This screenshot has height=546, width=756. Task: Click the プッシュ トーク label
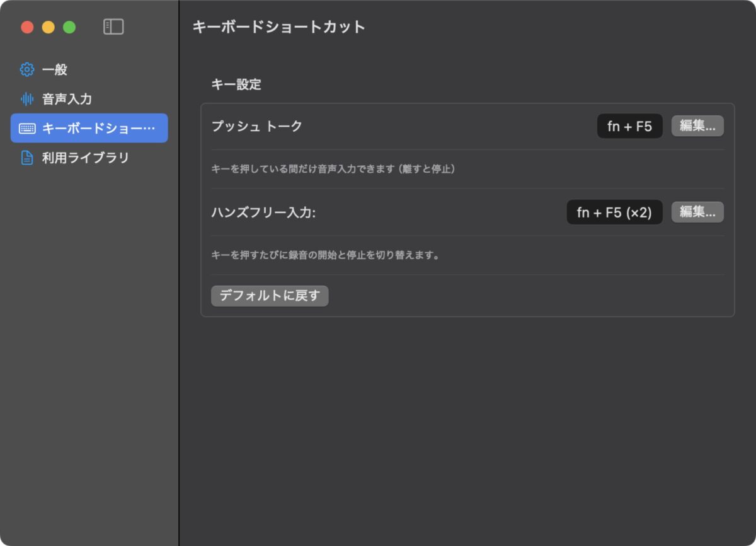click(257, 126)
